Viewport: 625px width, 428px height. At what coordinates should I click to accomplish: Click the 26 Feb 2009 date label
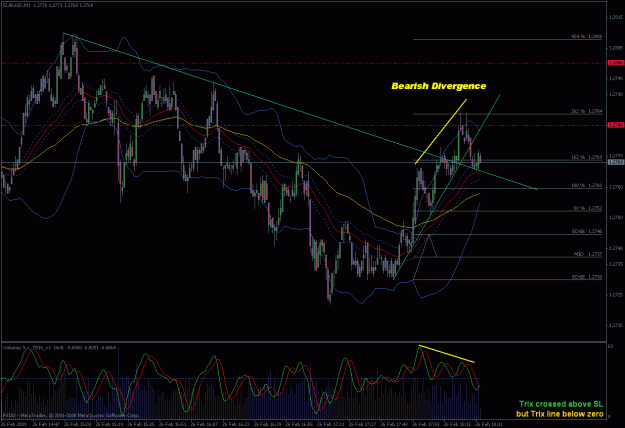point(13,425)
